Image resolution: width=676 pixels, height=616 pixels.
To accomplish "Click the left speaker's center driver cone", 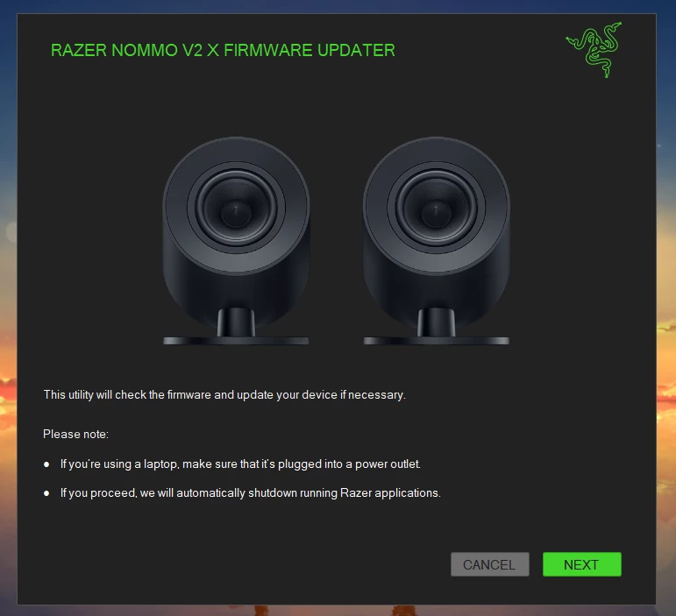I will (236, 213).
